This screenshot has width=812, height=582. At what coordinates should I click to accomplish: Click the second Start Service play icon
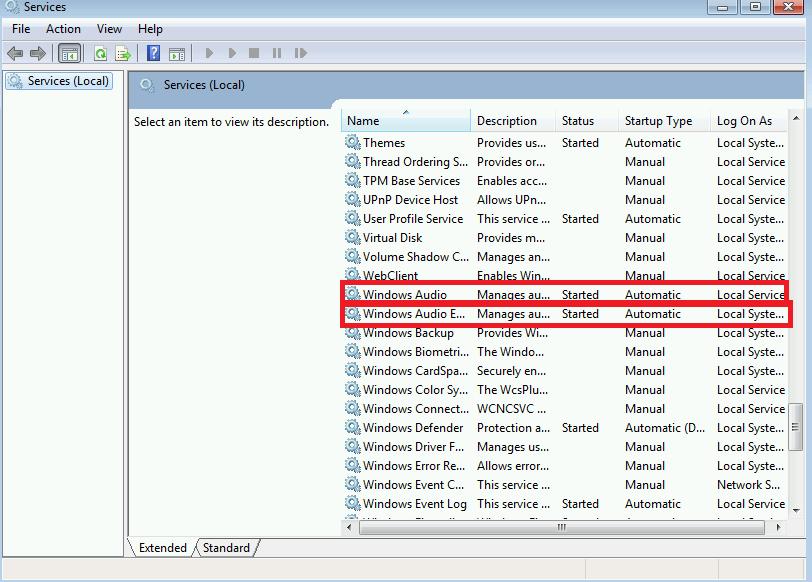click(232, 53)
